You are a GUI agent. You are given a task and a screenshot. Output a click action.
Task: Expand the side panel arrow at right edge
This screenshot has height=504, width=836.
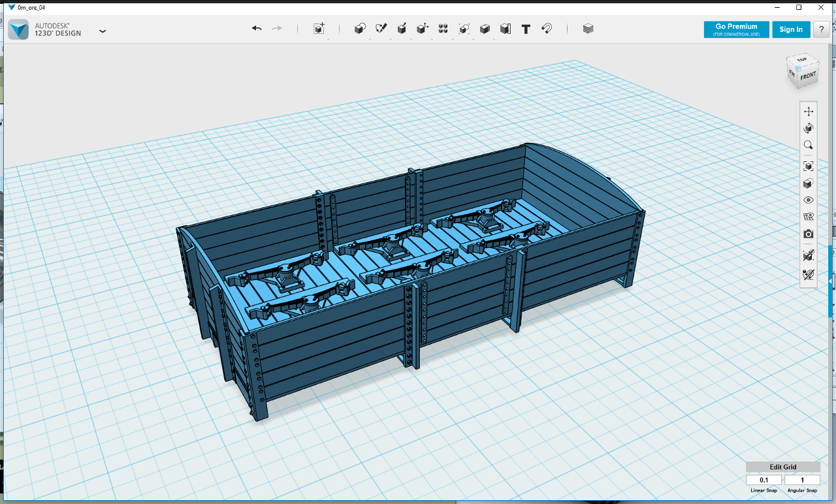[830, 281]
